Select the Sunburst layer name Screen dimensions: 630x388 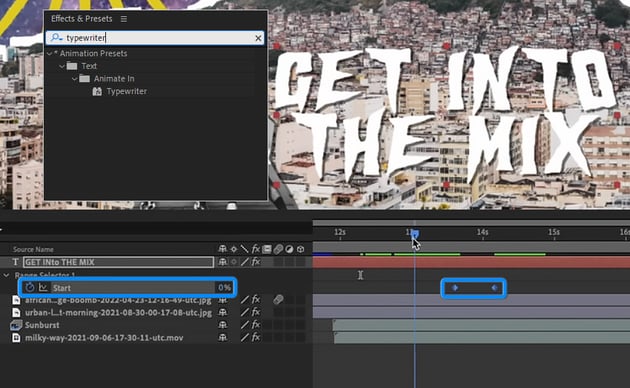(42, 325)
